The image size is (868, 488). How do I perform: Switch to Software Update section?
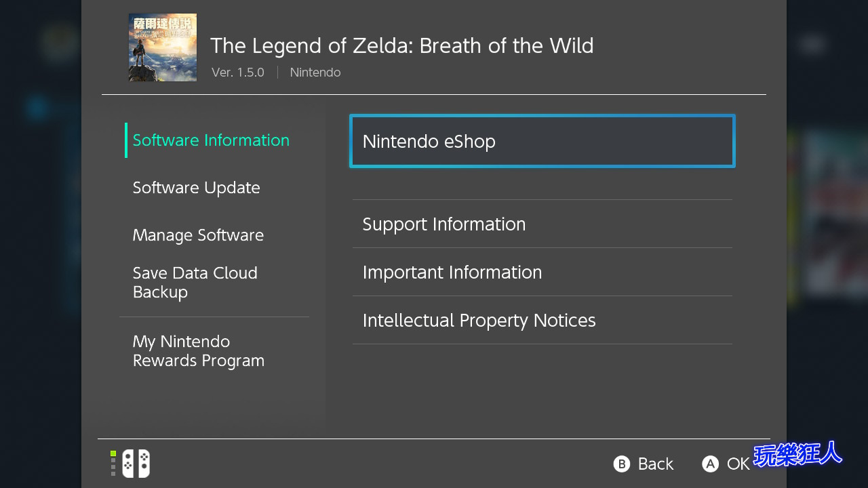tap(197, 188)
